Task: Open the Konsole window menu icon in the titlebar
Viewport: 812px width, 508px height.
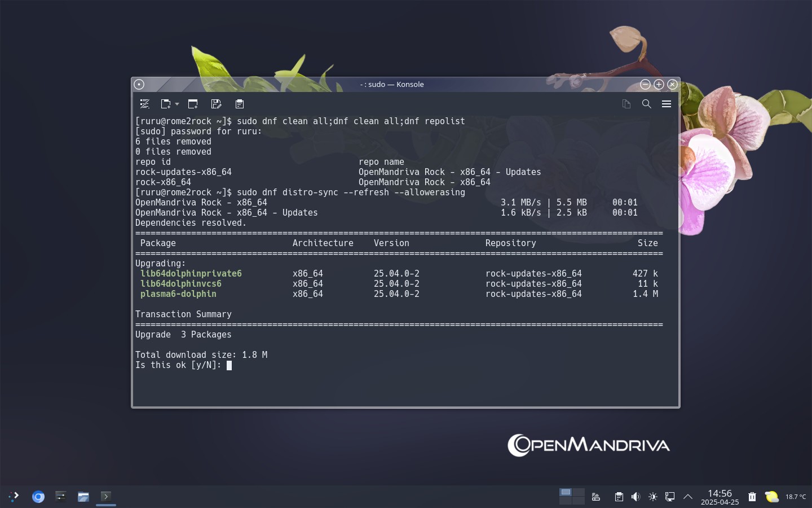Action: (x=139, y=84)
